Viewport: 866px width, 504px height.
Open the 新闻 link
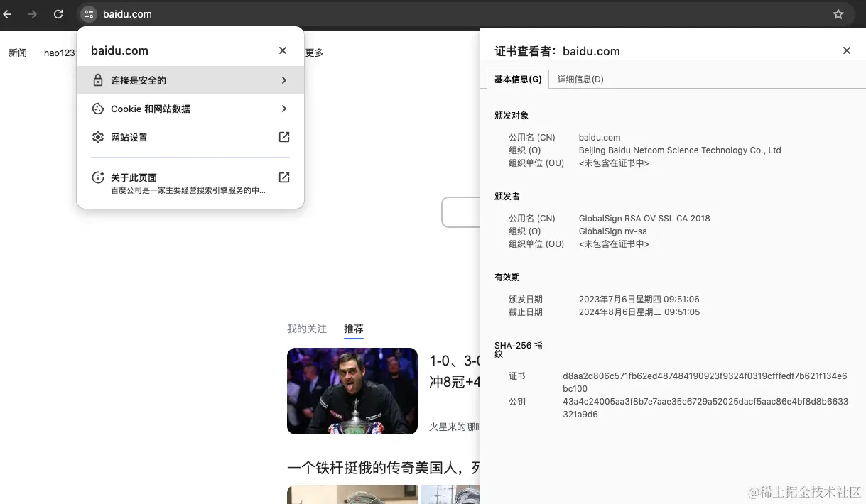18,53
